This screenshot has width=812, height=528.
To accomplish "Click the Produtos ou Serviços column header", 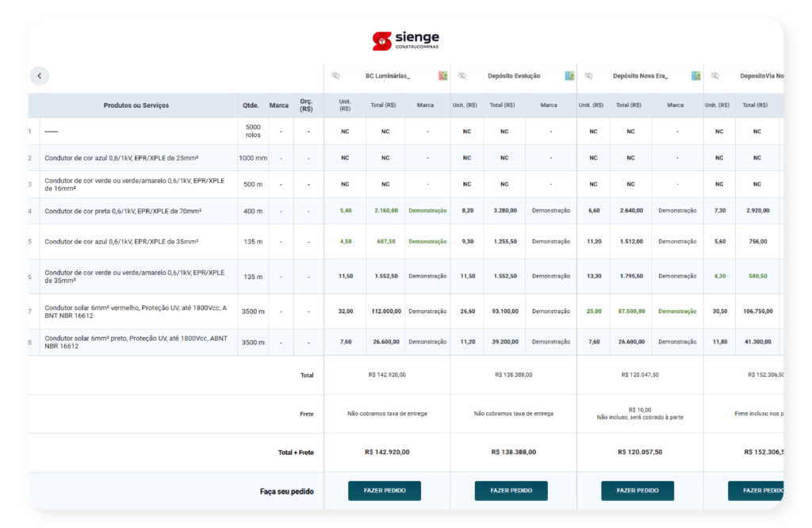I will coord(136,105).
